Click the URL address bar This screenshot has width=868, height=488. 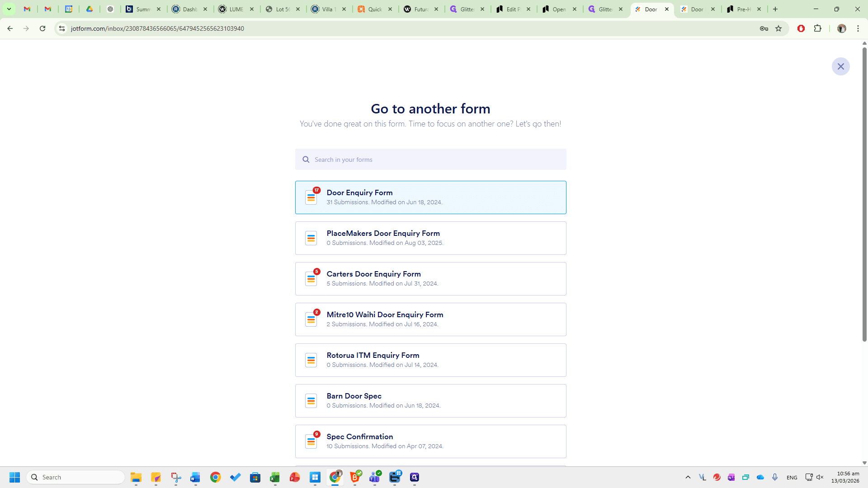click(x=407, y=28)
